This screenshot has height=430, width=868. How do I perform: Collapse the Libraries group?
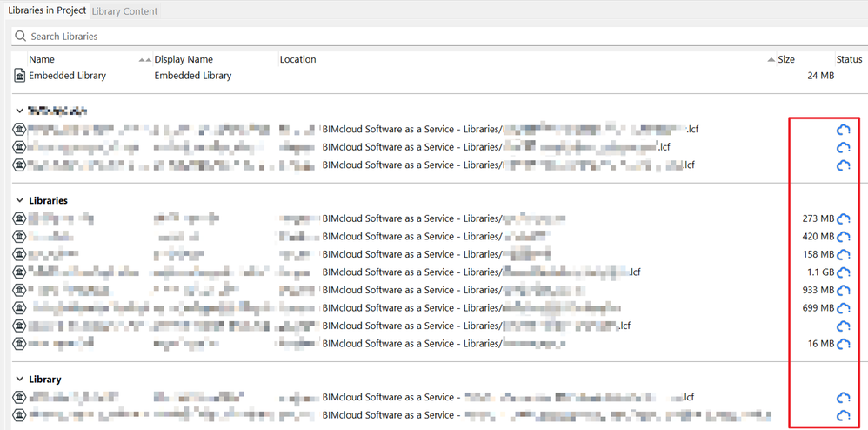pos(20,201)
